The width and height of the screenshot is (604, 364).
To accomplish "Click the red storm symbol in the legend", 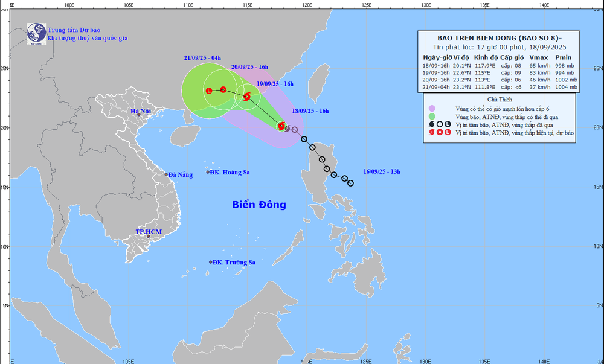I will [431, 132].
